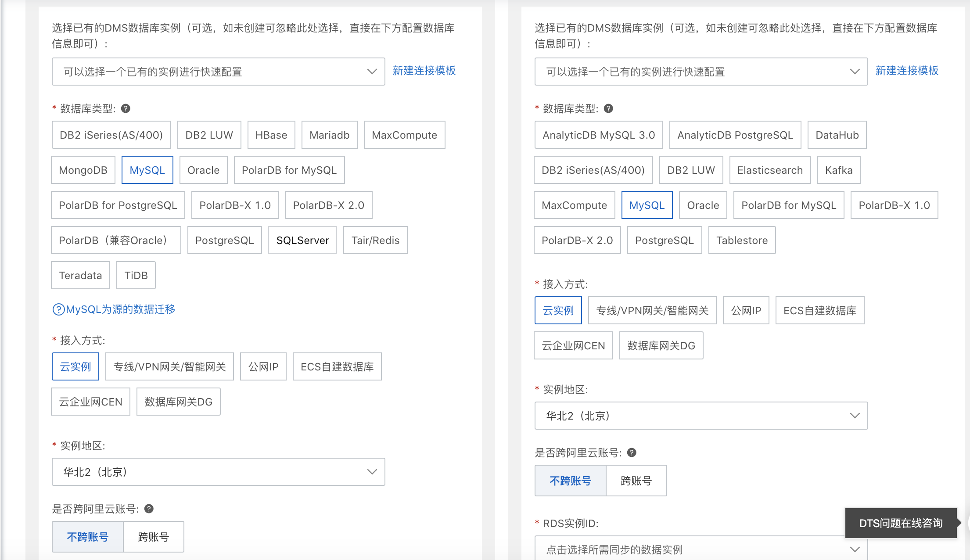Select target PolarDB-X 1.0 option
The height and width of the screenshot is (560, 970).
895,205
